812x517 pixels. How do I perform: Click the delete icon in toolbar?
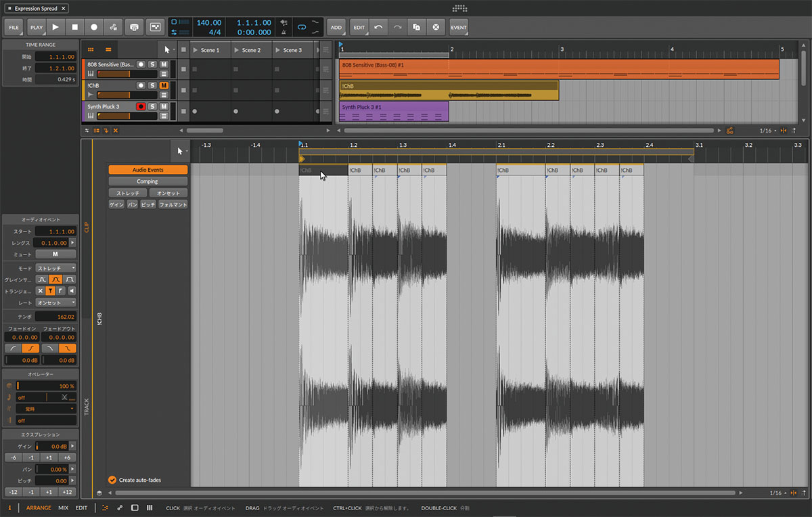[x=436, y=27]
